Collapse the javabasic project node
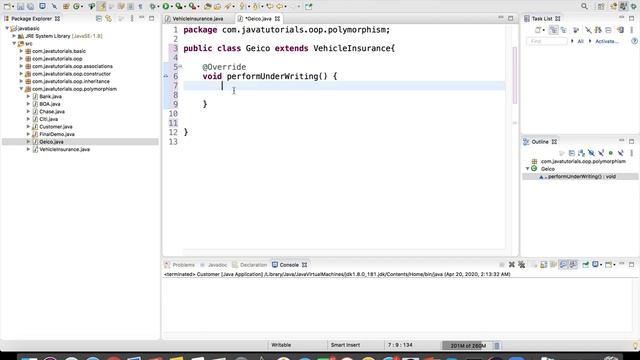The image size is (640, 360). click(7, 28)
